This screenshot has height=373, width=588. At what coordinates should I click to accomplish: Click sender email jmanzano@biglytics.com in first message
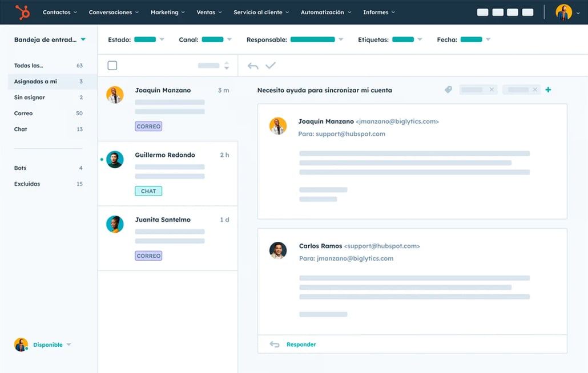pyautogui.click(x=397, y=121)
